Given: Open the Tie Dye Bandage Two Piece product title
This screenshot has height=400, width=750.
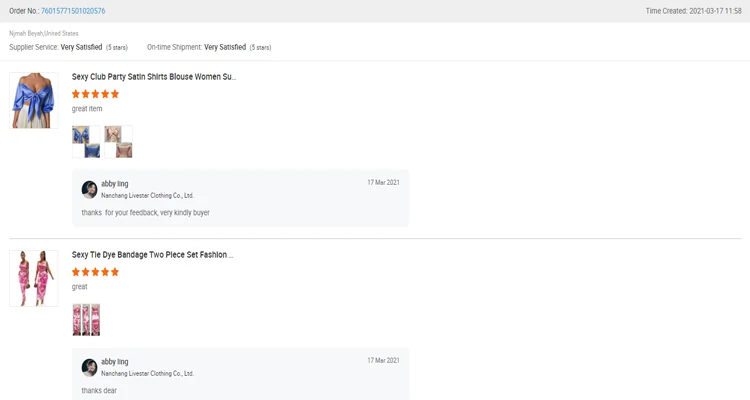Looking at the screenshot, I should point(152,255).
